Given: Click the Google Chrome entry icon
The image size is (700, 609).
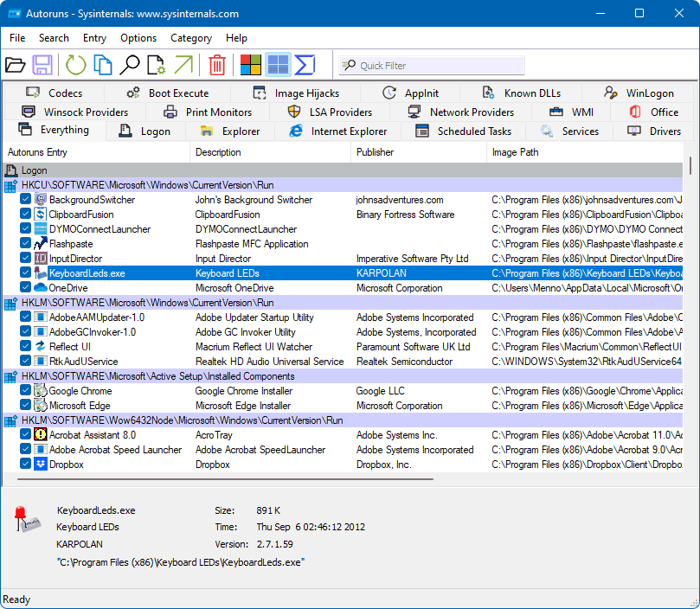Looking at the screenshot, I should click(x=41, y=391).
